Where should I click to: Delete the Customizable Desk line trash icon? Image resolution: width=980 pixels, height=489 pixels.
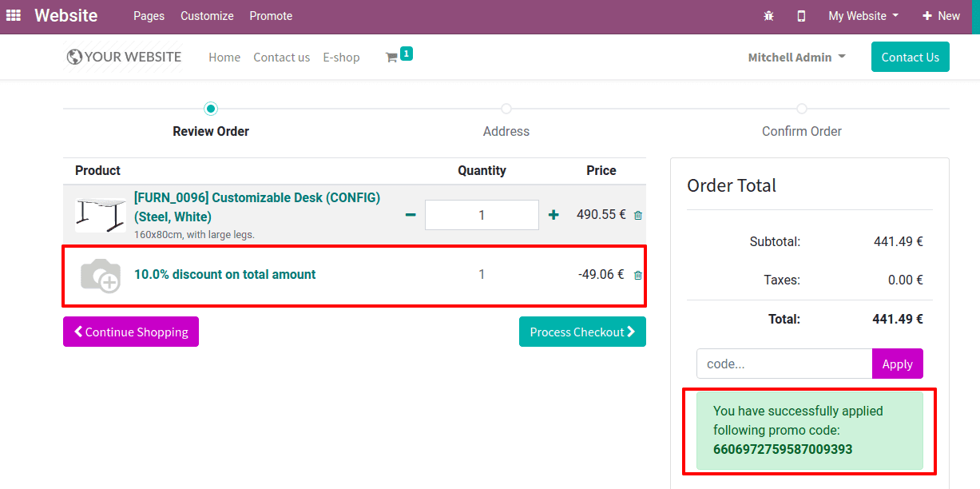click(637, 215)
